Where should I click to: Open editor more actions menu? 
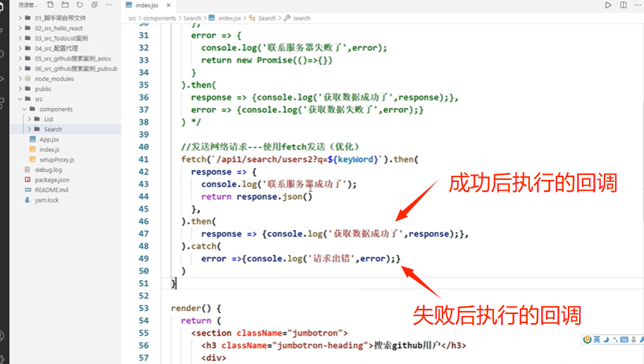638,5
